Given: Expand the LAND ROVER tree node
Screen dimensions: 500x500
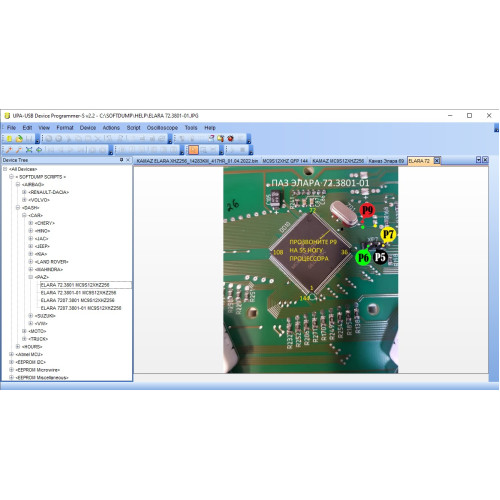Looking at the screenshot, I should (x=31, y=262).
